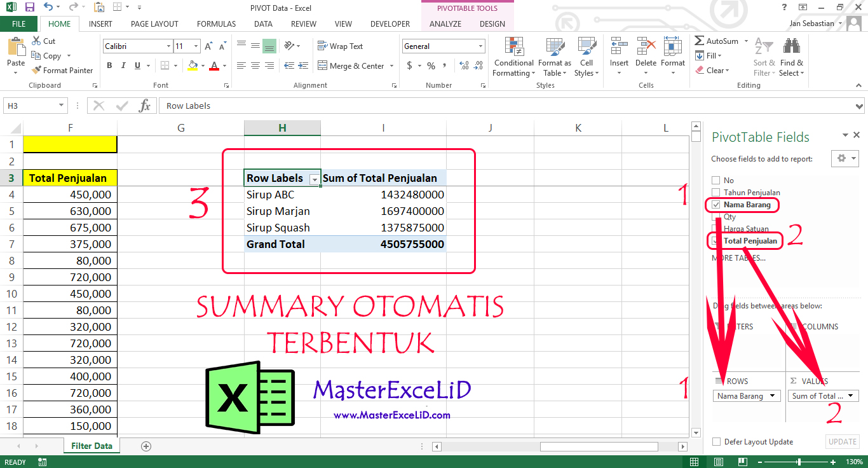Image resolution: width=868 pixels, height=468 pixels.
Task: Save the workbook with the floppy icon
Action: [29, 8]
